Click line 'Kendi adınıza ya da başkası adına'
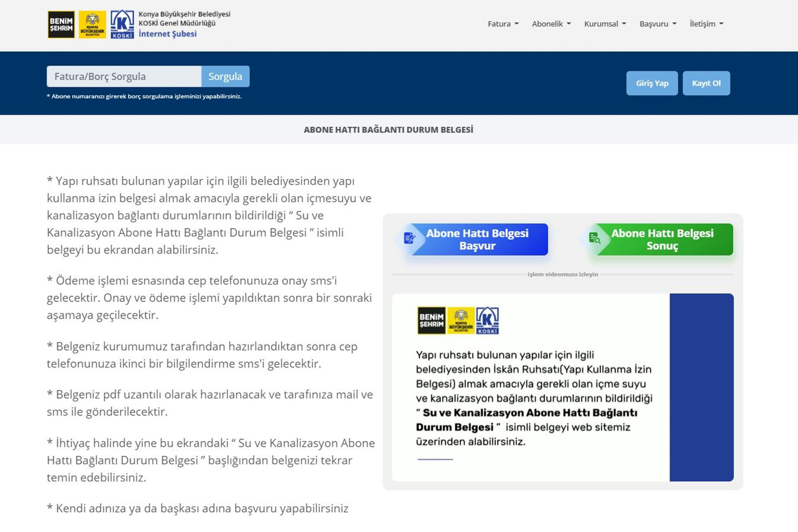Image resolution: width=798 pixels, height=532 pixels. click(x=198, y=508)
